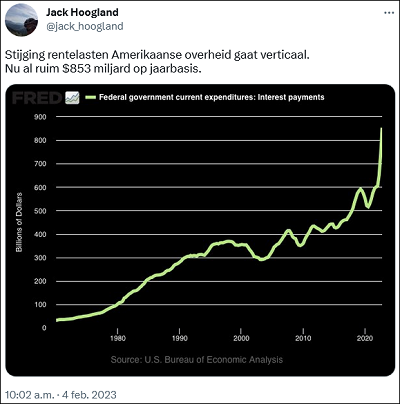400x404 pixels.
Task: Click the Interest payments legend label
Action: click(x=212, y=97)
